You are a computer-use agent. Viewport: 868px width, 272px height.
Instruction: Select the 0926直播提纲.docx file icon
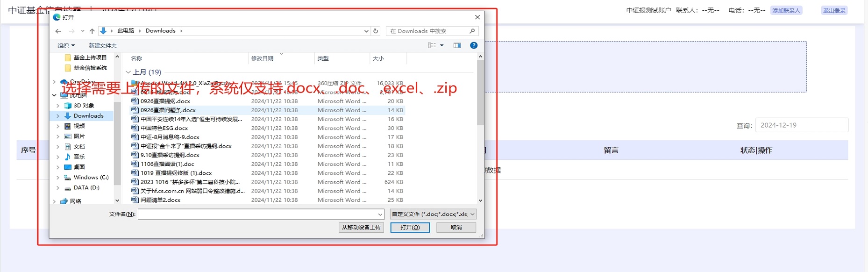[x=135, y=101]
